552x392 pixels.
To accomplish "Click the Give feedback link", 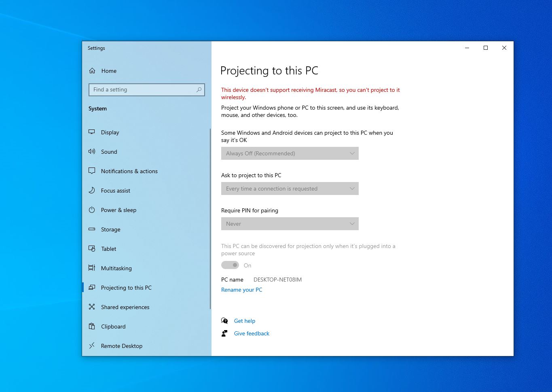I will (x=252, y=333).
